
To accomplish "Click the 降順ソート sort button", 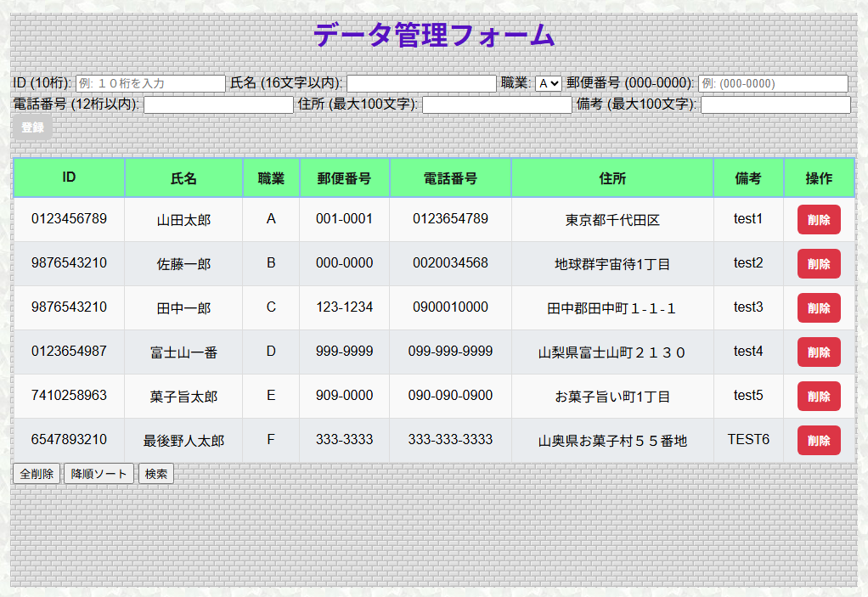I will pyautogui.click(x=99, y=474).
